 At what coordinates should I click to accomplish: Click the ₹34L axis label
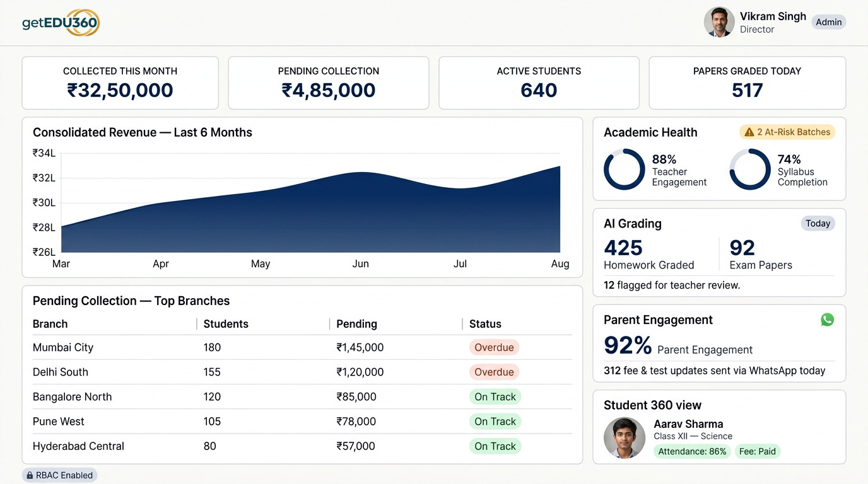point(44,153)
